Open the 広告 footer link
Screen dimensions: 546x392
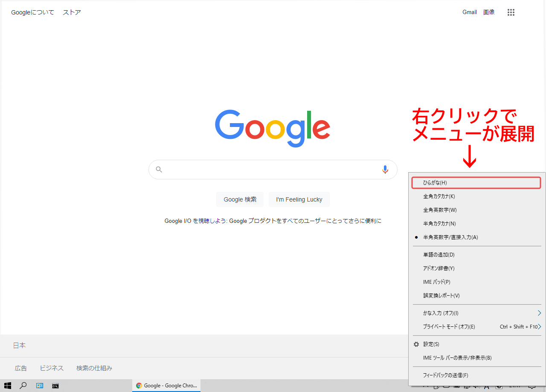21,368
